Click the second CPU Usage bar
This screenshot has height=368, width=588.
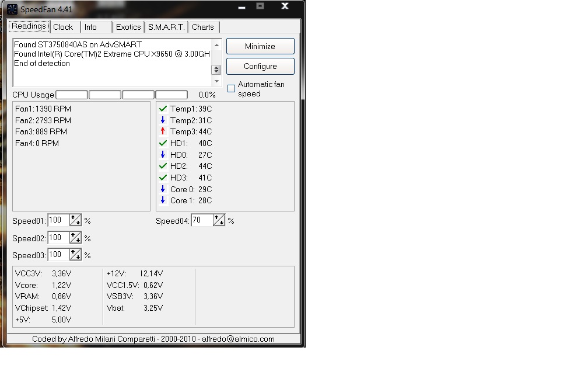pos(105,95)
